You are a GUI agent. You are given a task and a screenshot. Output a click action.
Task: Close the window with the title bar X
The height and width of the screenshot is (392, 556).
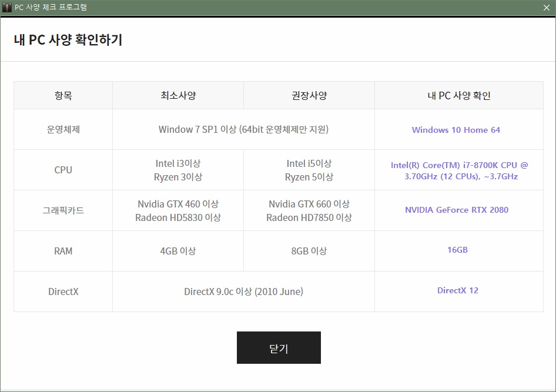click(x=546, y=8)
